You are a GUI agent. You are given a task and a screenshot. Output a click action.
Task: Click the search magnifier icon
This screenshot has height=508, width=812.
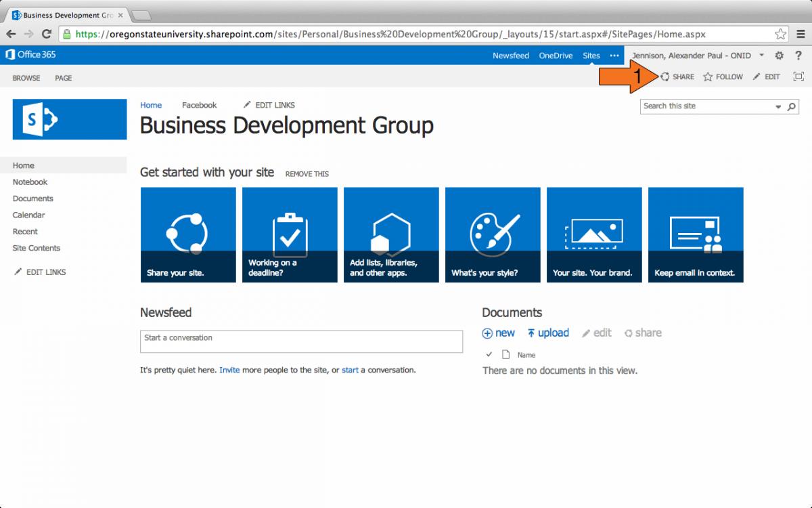[792, 106]
